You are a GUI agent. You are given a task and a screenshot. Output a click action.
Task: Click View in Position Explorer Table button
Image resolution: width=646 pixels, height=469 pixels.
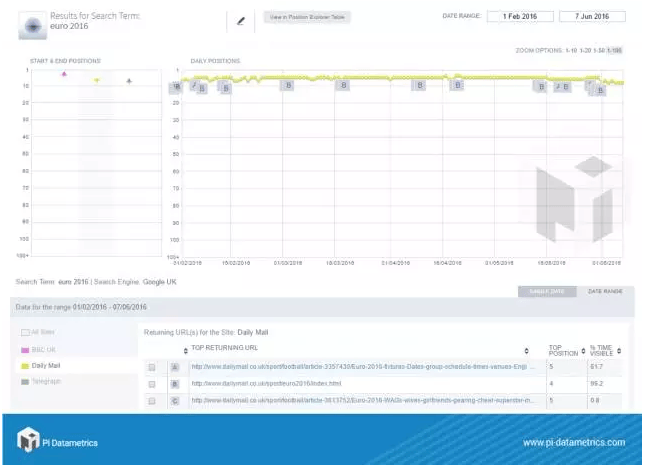pyautogui.click(x=307, y=17)
